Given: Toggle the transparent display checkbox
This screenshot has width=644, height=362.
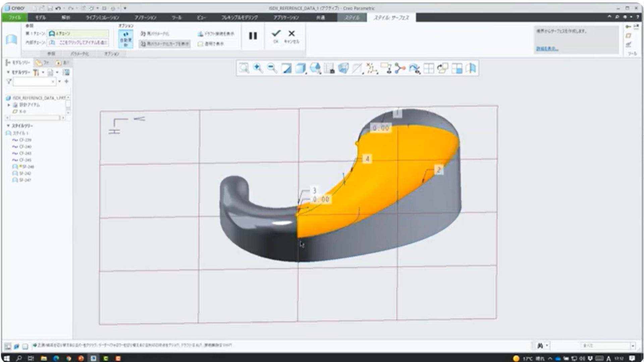Looking at the screenshot, I should tap(201, 44).
